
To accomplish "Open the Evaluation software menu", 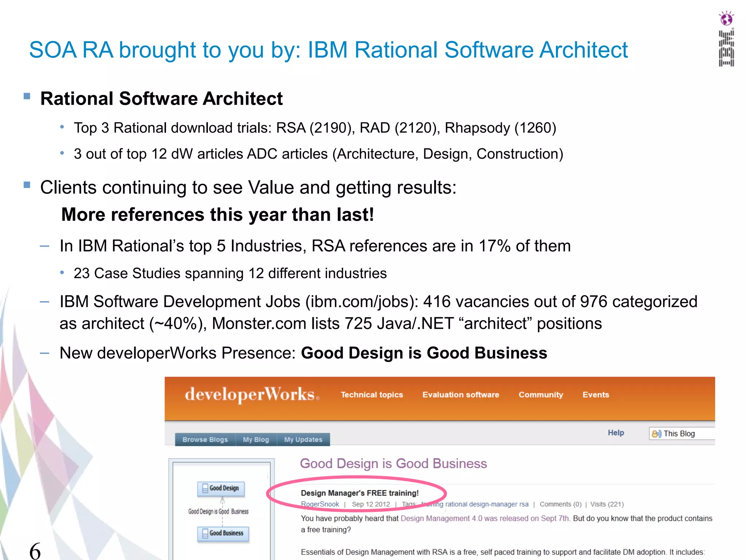I will (461, 395).
